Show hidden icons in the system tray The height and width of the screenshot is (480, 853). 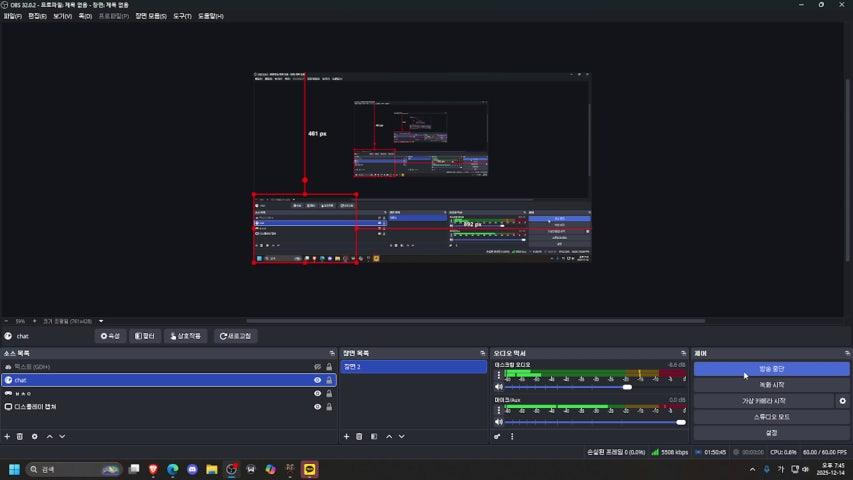click(753, 469)
